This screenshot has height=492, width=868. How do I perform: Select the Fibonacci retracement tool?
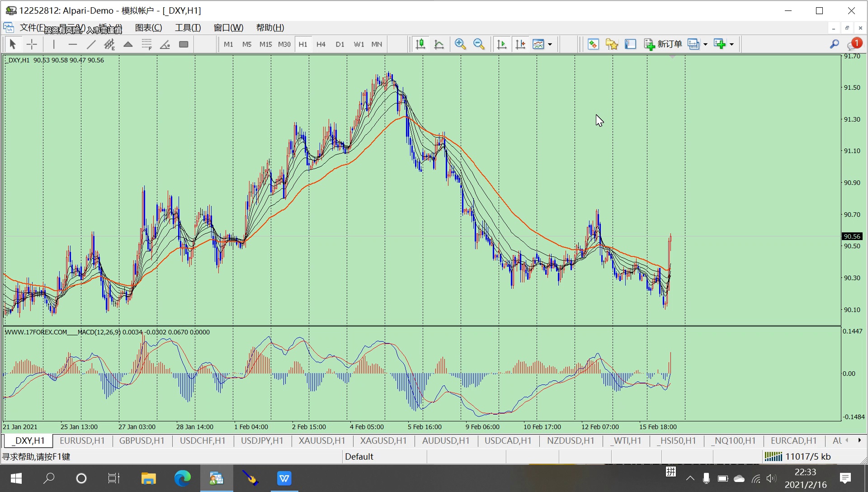[146, 44]
